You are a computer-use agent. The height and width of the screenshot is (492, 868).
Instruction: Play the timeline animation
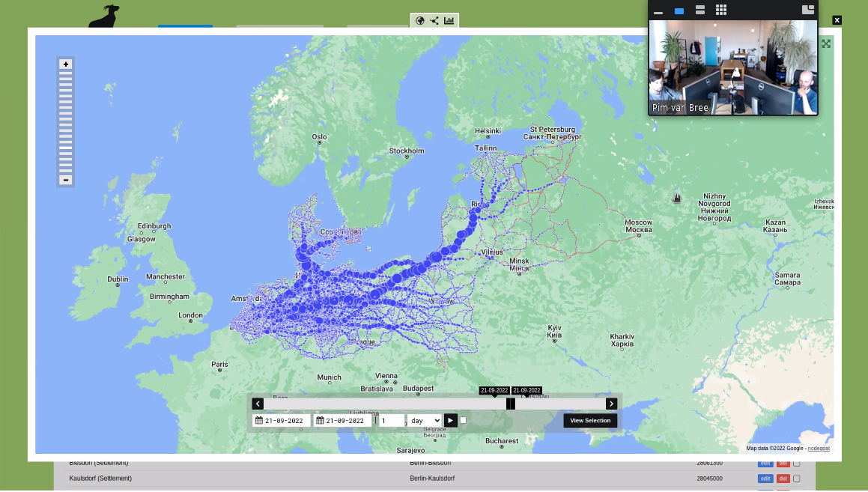pyautogui.click(x=451, y=421)
